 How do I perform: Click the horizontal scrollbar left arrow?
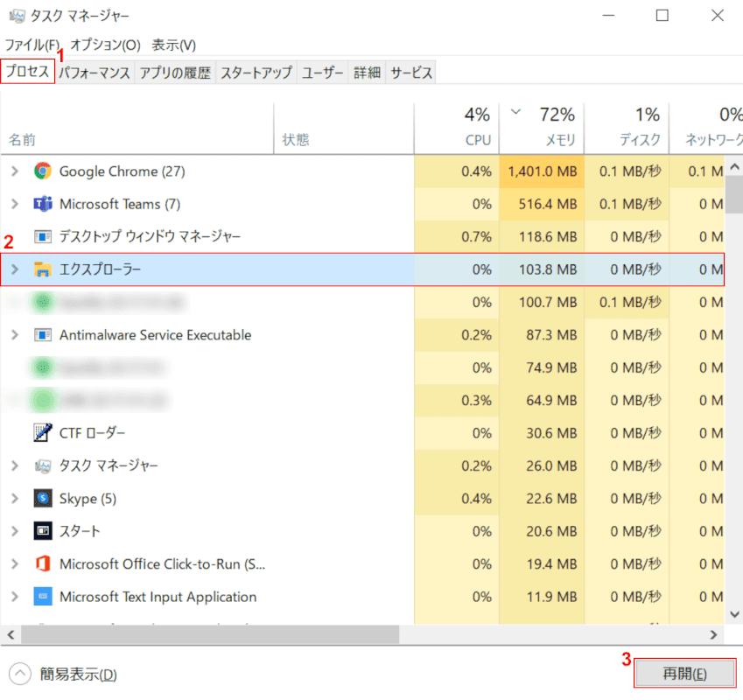coord(11,634)
